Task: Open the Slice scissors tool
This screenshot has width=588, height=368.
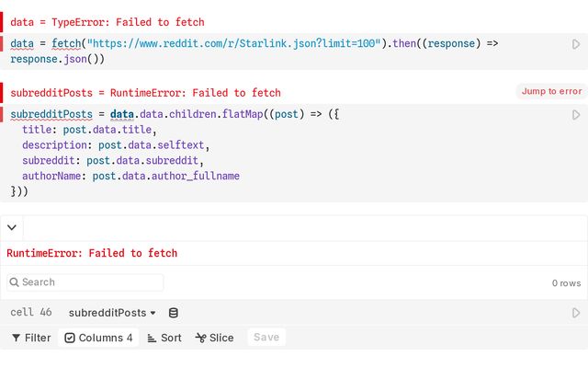Action: pos(214,338)
